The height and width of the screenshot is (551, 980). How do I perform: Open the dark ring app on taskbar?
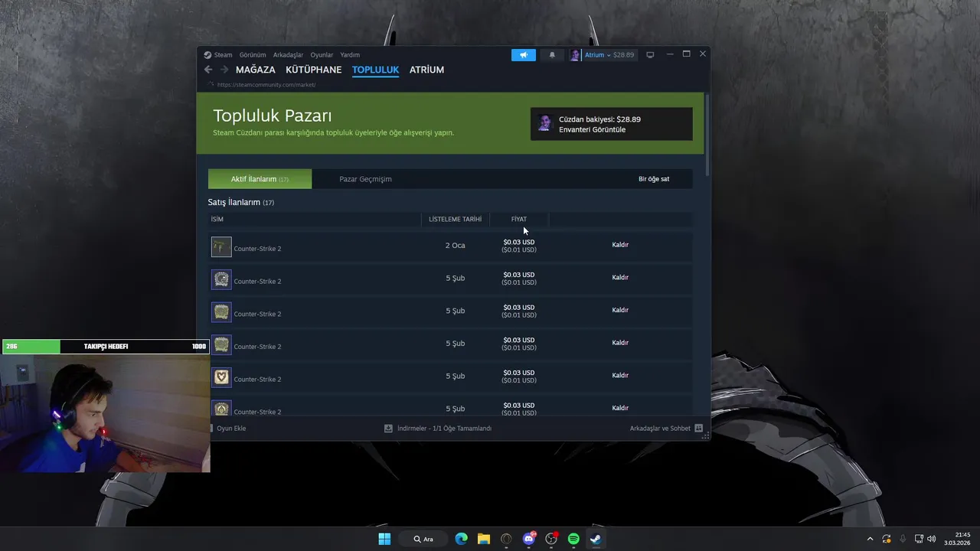506,539
